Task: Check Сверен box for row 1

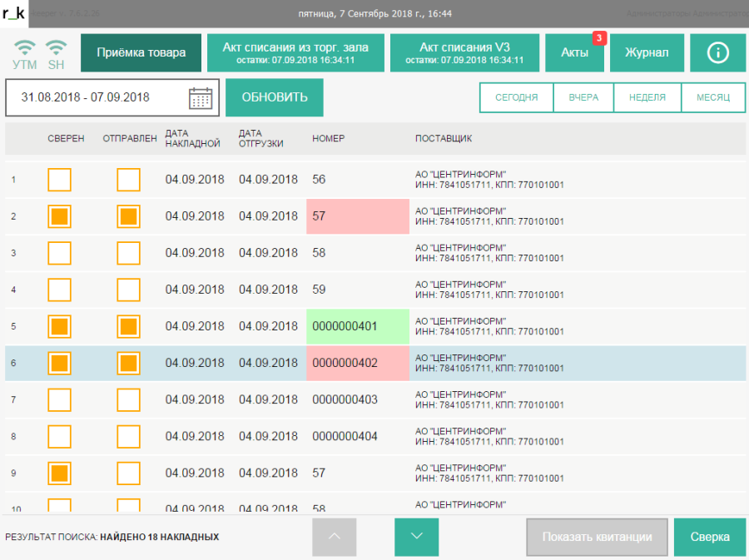Action: [x=59, y=180]
